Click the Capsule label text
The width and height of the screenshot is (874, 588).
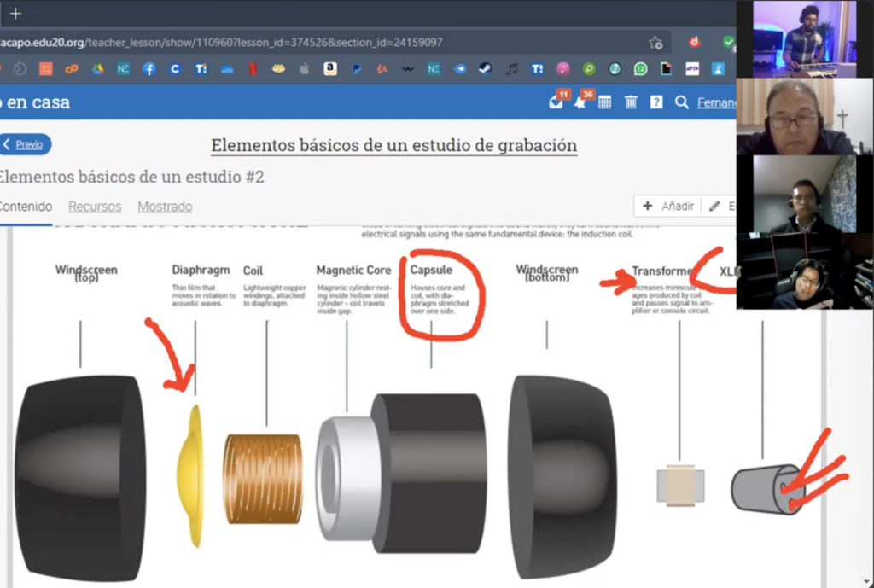tap(431, 270)
